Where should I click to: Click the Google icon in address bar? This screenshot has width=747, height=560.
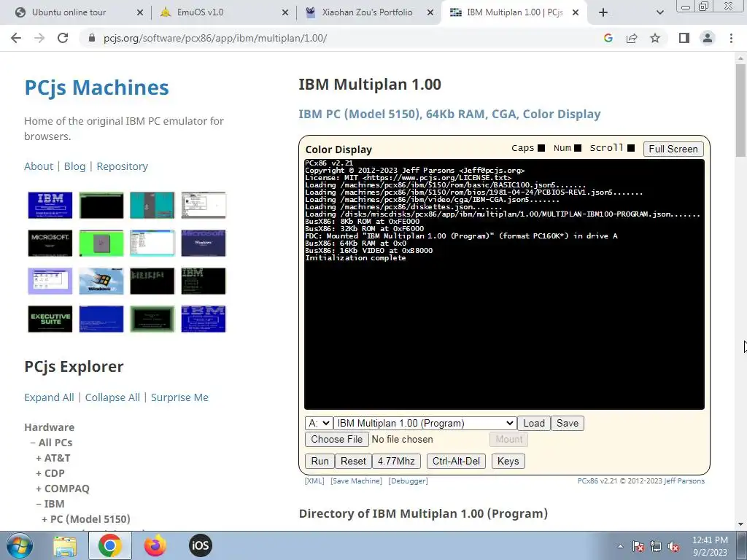coord(608,38)
